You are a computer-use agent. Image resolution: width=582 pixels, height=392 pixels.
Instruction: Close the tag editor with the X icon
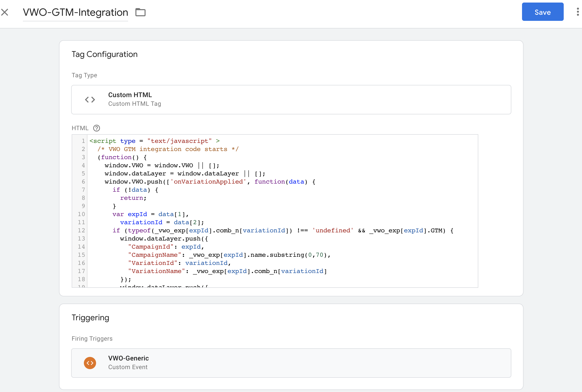(x=5, y=12)
